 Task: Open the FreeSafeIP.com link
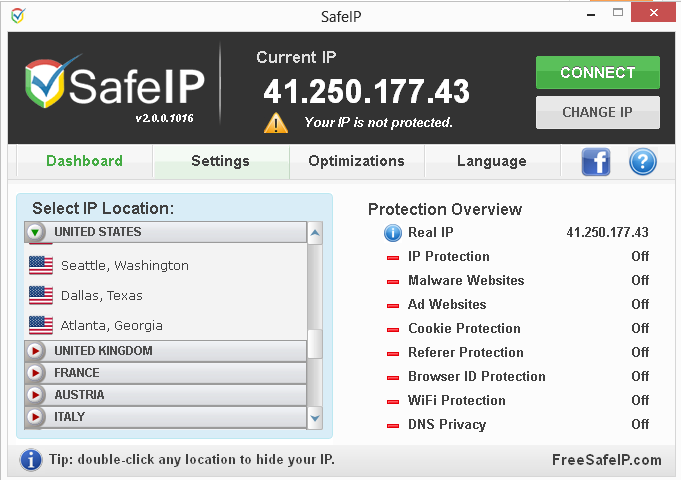tap(607, 460)
